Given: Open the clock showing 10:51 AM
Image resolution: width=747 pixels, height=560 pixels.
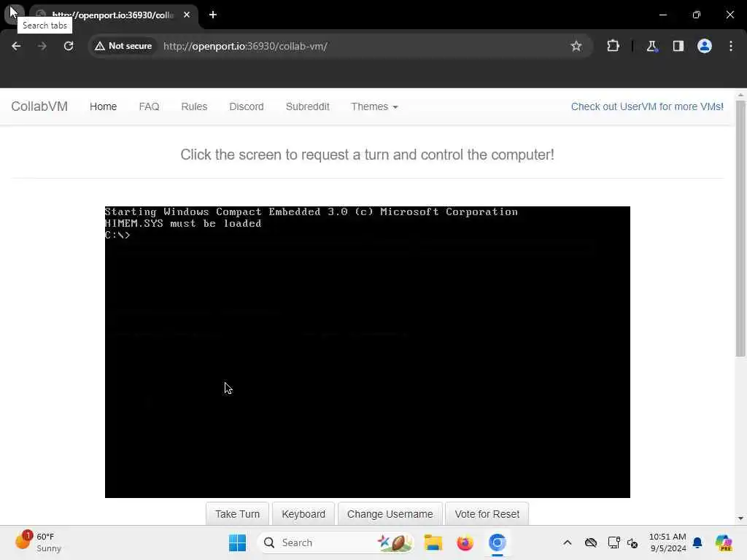Looking at the screenshot, I should 668,542.
